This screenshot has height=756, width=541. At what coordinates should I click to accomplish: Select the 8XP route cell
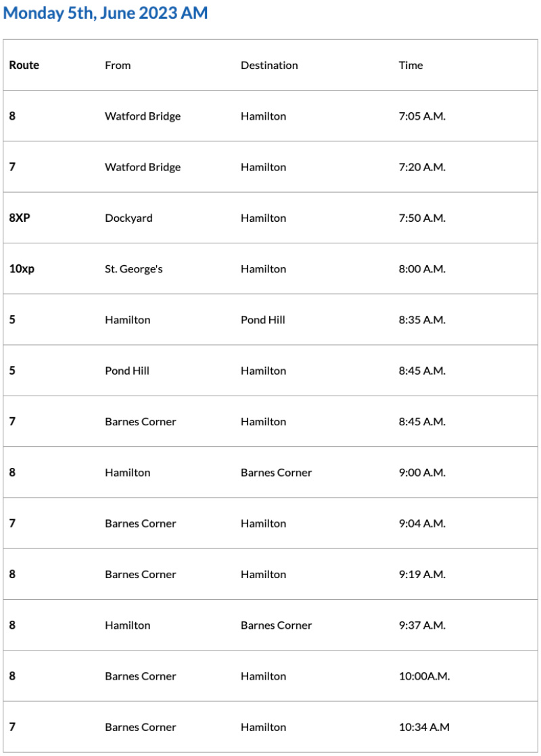[x=20, y=218]
